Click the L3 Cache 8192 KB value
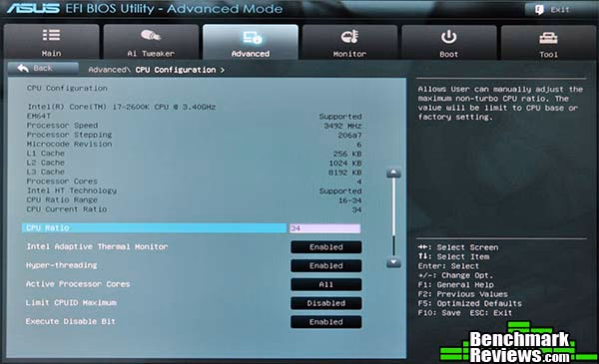 click(x=345, y=173)
